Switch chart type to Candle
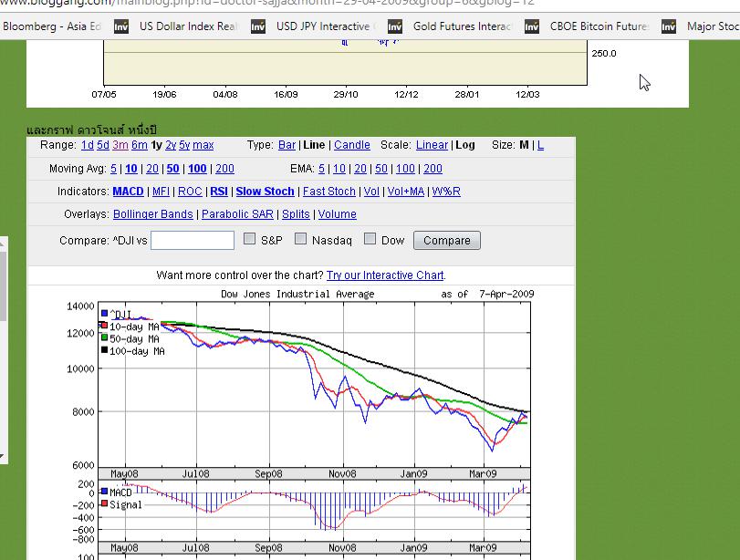The height and width of the screenshot is (560, 740). tap(352, 145)
